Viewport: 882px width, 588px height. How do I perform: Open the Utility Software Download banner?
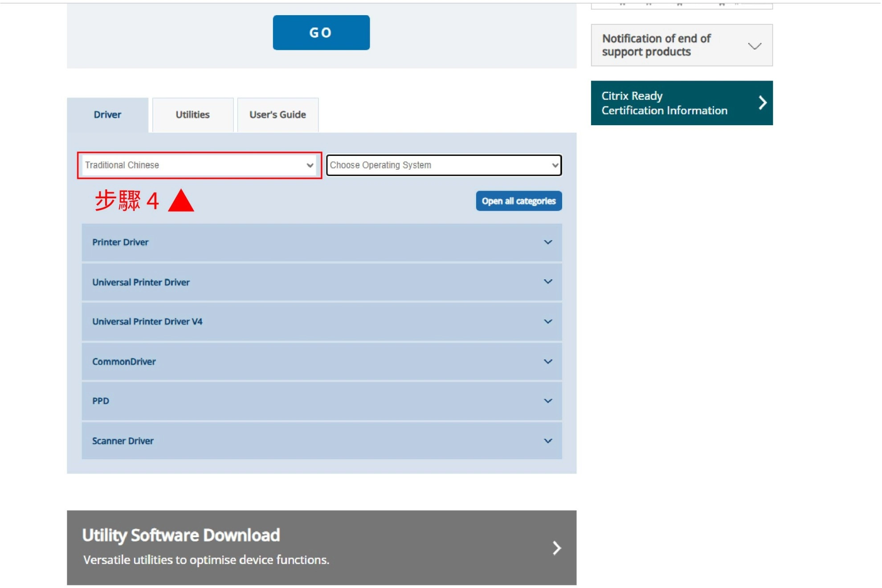[x=312, y=547]
